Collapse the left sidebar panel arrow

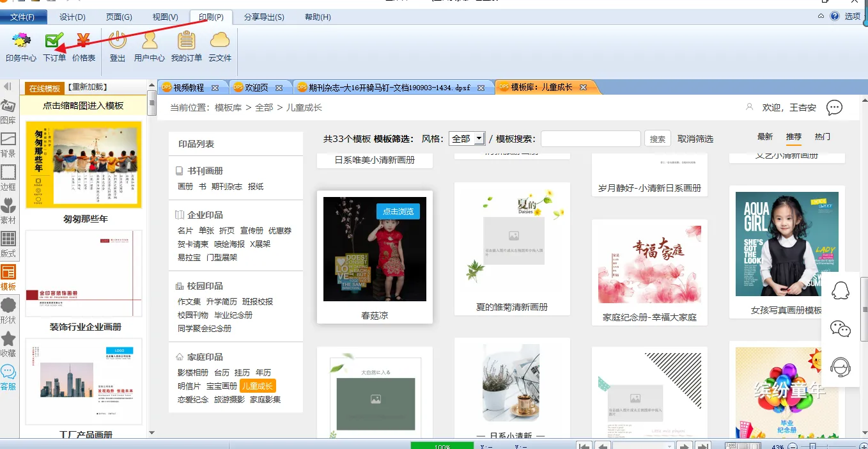[x=8, y=86]
